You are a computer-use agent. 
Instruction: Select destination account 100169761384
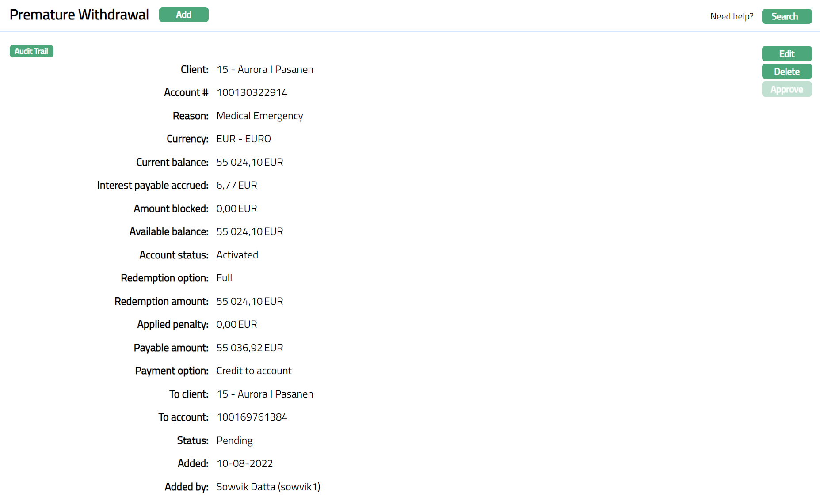[x=252, y=417]
